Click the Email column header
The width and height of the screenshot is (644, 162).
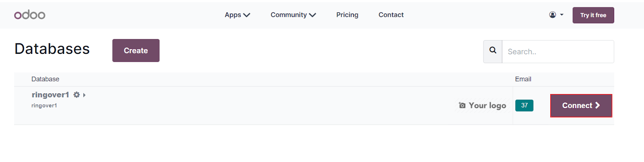pos(523,79)
